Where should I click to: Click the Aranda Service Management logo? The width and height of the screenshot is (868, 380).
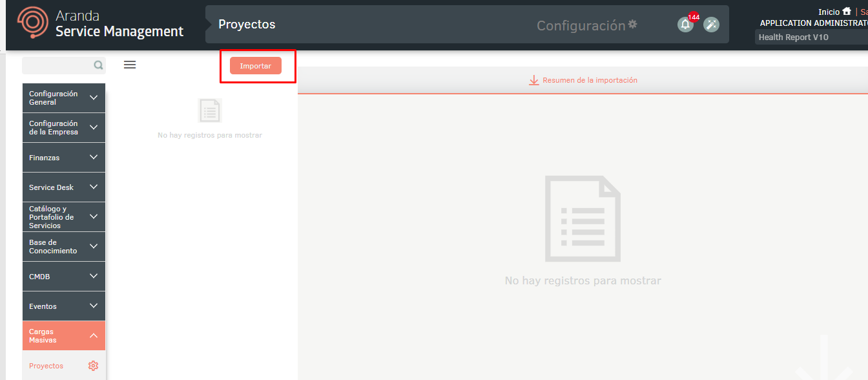point(100,24)
